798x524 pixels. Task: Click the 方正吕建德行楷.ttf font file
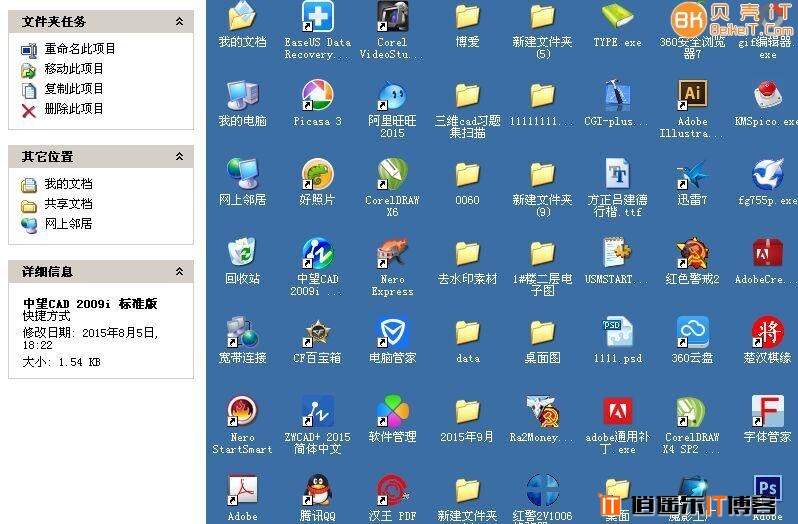point(617,173)
